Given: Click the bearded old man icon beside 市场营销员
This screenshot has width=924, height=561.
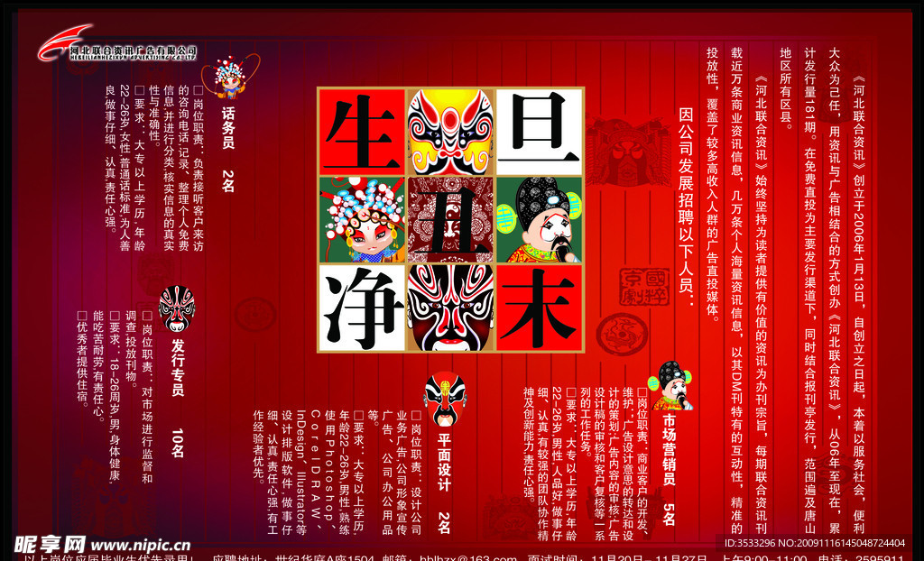Looking at the screenshot, I should coord(672,385).
